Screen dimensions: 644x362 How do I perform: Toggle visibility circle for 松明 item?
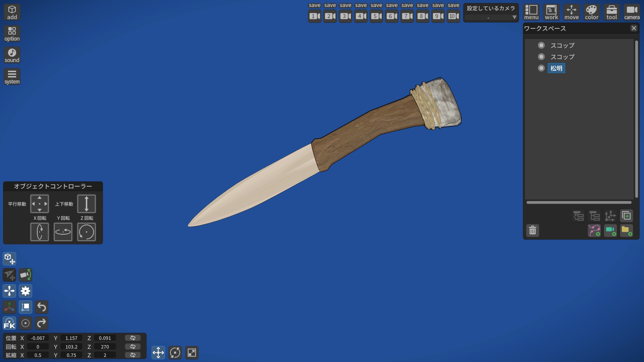click(541, 68)
